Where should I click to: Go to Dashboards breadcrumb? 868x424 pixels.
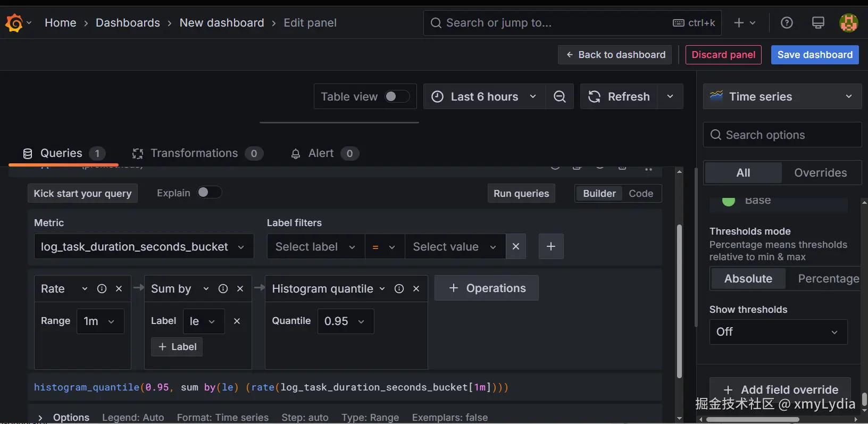coord(128,23)
